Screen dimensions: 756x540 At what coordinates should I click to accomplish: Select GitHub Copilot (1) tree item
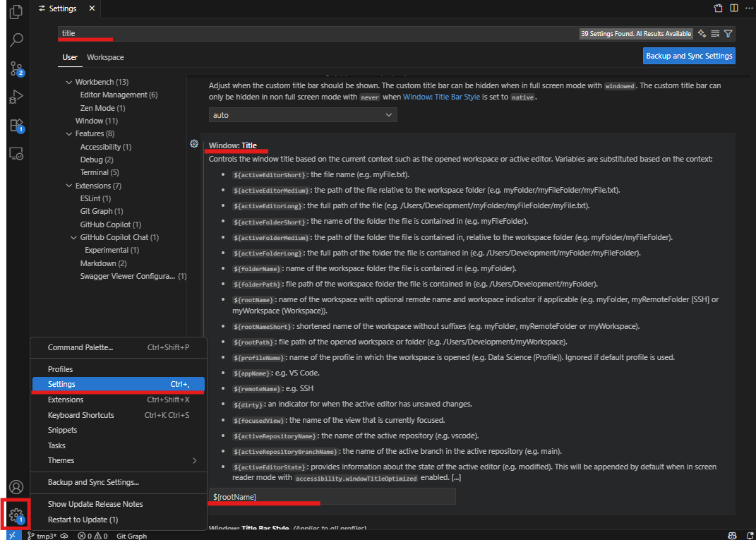111,224
